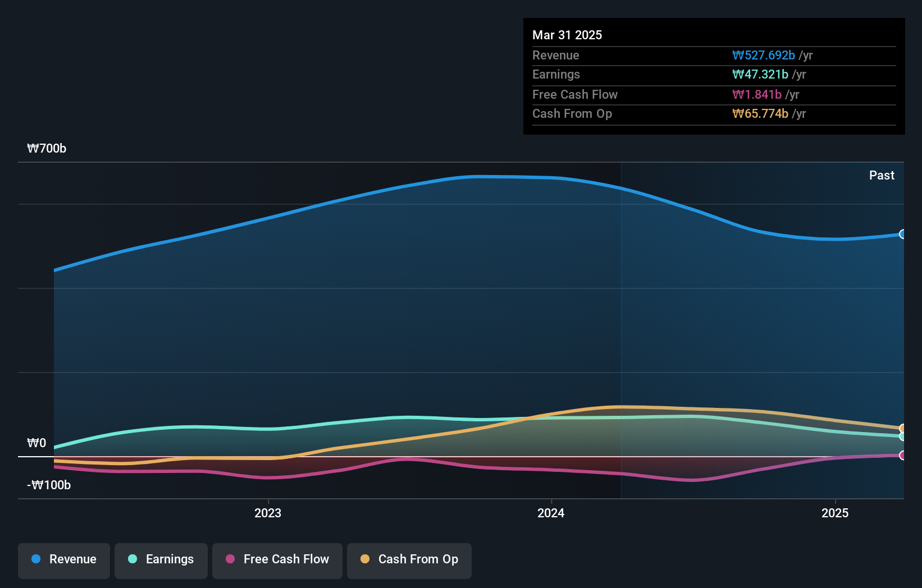Select the teal Earnings endpoint marker
Viewport: 922px width, 588px height.
click(903, 437)
